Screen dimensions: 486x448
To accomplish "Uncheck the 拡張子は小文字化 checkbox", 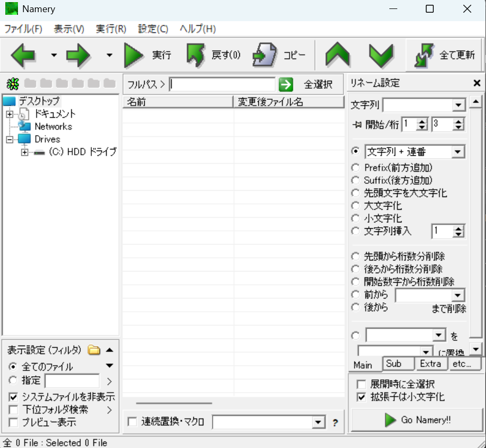I will (361, 397).
